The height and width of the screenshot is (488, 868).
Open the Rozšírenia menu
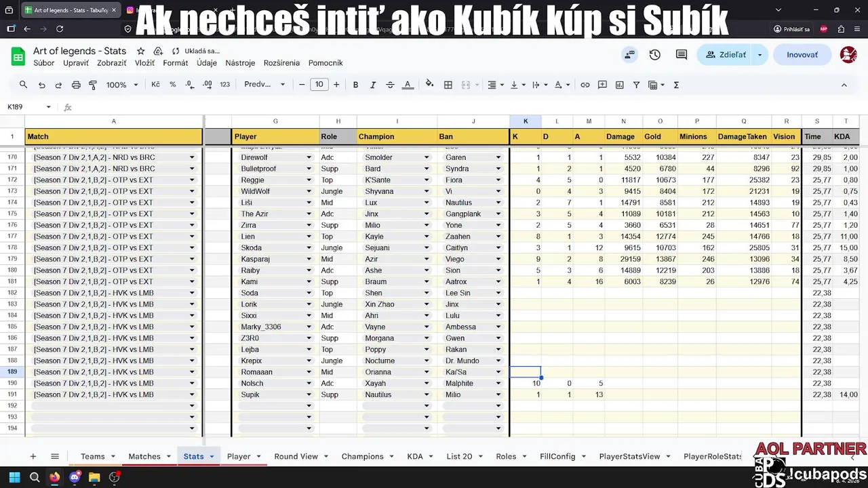coord(281,63)
